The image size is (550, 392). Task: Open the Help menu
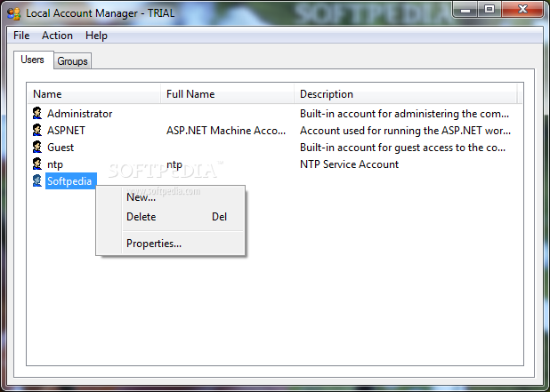(x=96, y=36)
